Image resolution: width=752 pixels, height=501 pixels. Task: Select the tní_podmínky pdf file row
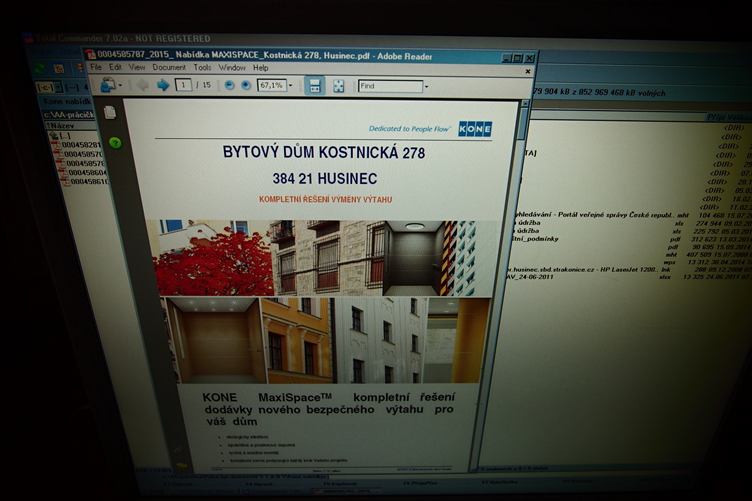[630, 239]
